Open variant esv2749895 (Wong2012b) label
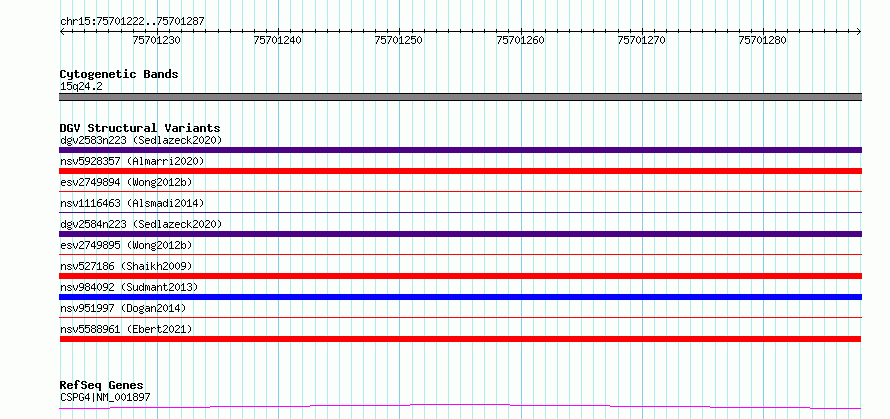Image resolution: width=890 pixels, height=419 pixels. pyautogui.click(x=126, y=245)
